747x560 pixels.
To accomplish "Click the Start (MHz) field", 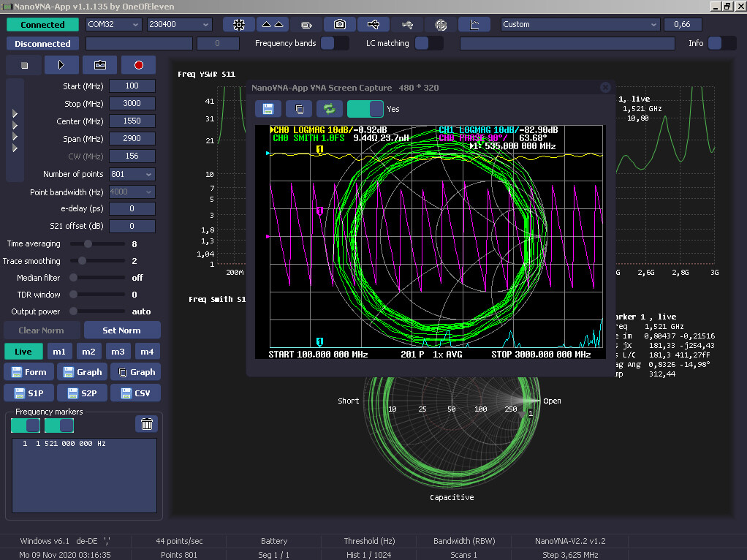I will point(132,86).
